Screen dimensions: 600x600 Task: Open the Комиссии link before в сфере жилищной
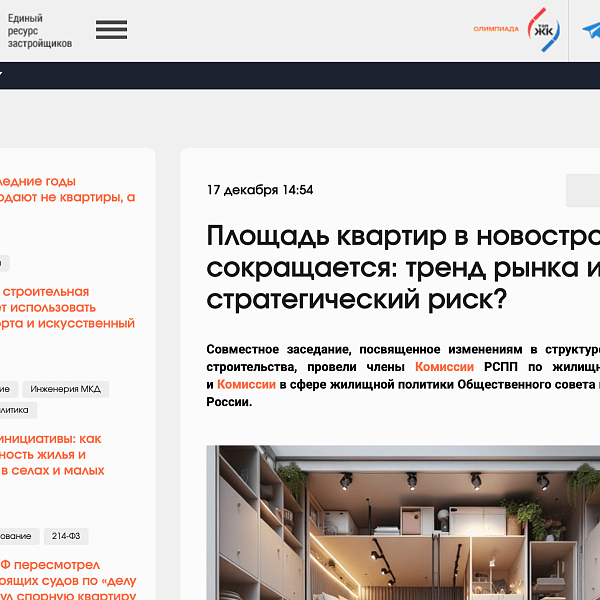pos(246,384)
